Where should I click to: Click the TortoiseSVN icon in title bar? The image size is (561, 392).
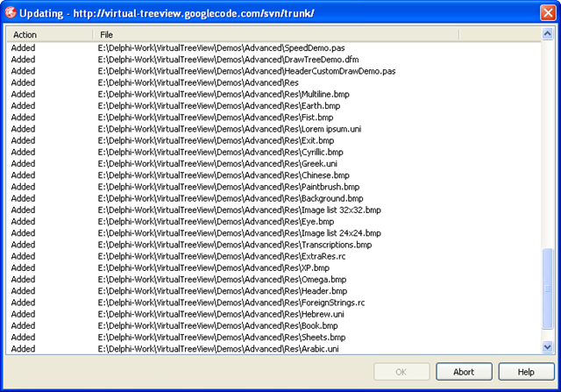click(11, 12)
